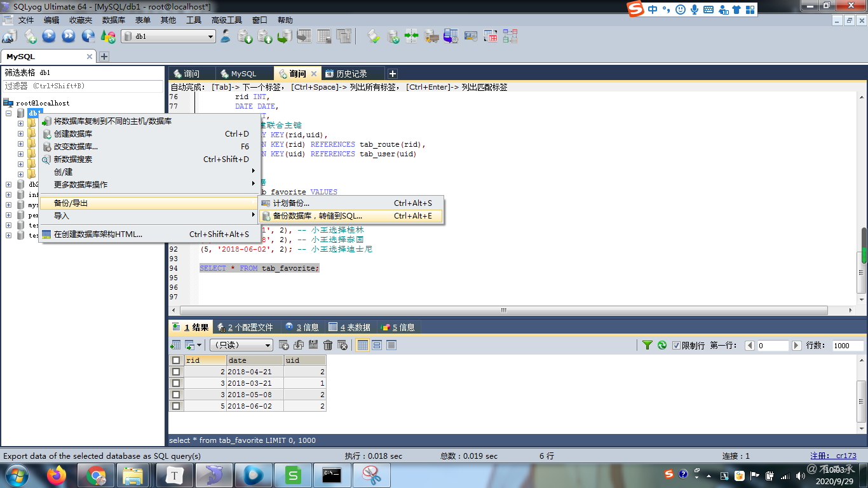The height and width of the screenshot is (488, 868).
Task: Expand the 'inf' database tree node
Action: tap(9, 194)
